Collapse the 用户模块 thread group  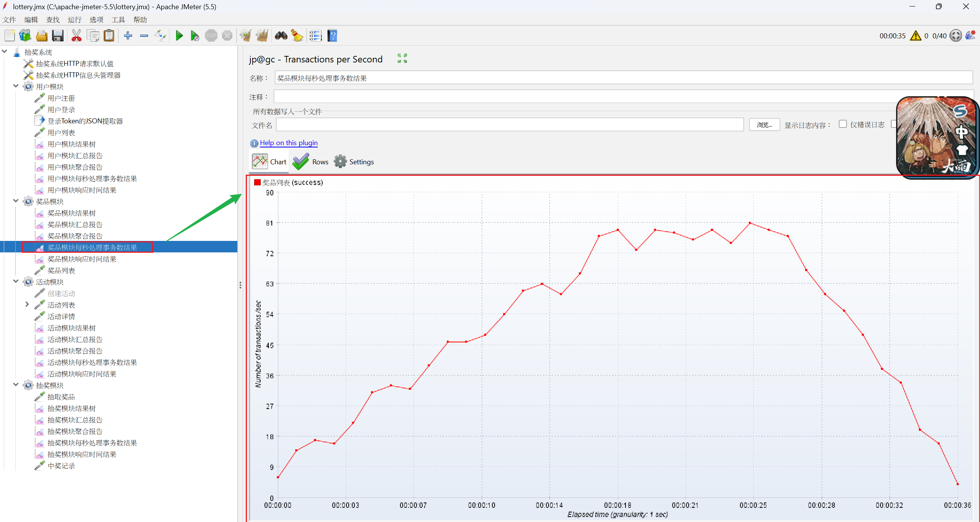pos(16,86)
